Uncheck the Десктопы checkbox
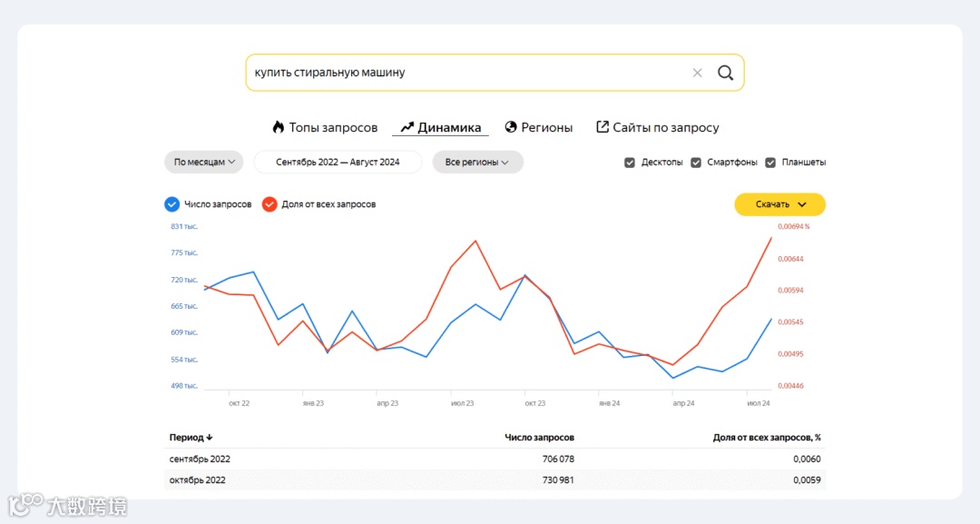 click(630, 163)
